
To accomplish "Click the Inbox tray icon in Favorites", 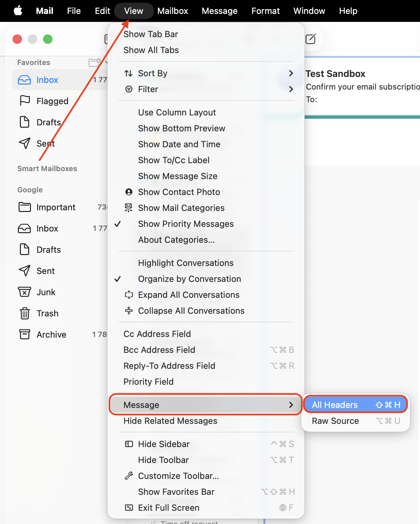I will 24,80.
